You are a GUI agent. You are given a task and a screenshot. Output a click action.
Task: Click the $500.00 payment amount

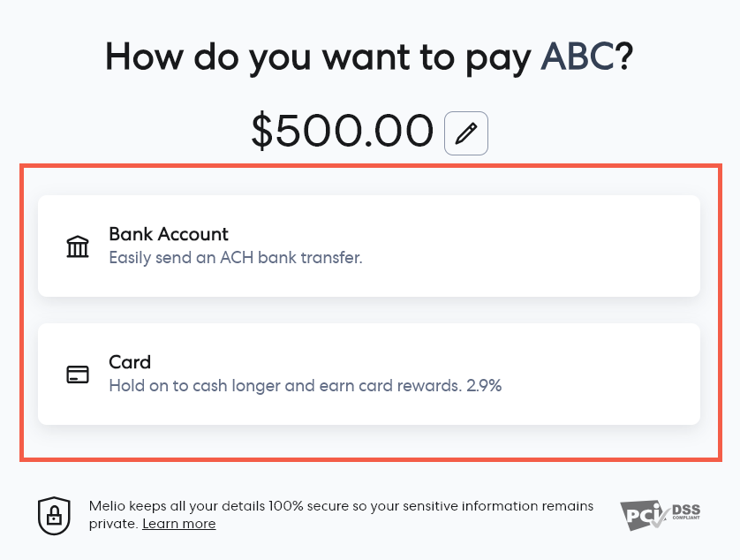point(342,132)
